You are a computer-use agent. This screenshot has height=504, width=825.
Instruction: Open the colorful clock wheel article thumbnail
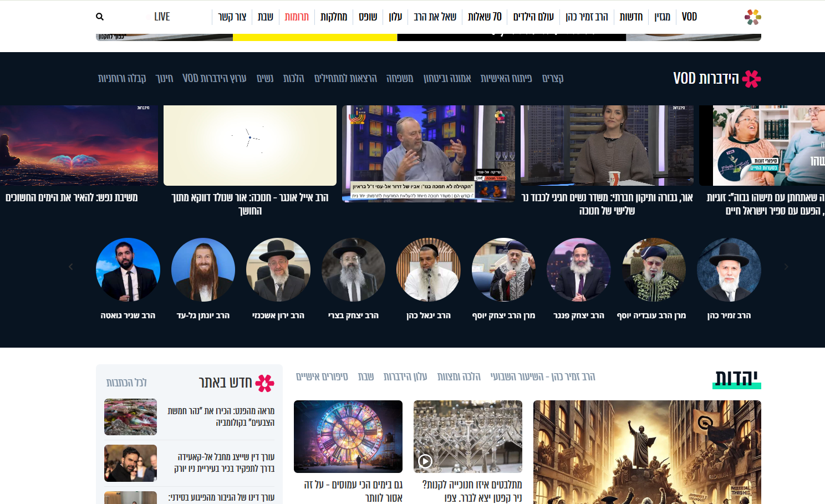tap(348, 436)
